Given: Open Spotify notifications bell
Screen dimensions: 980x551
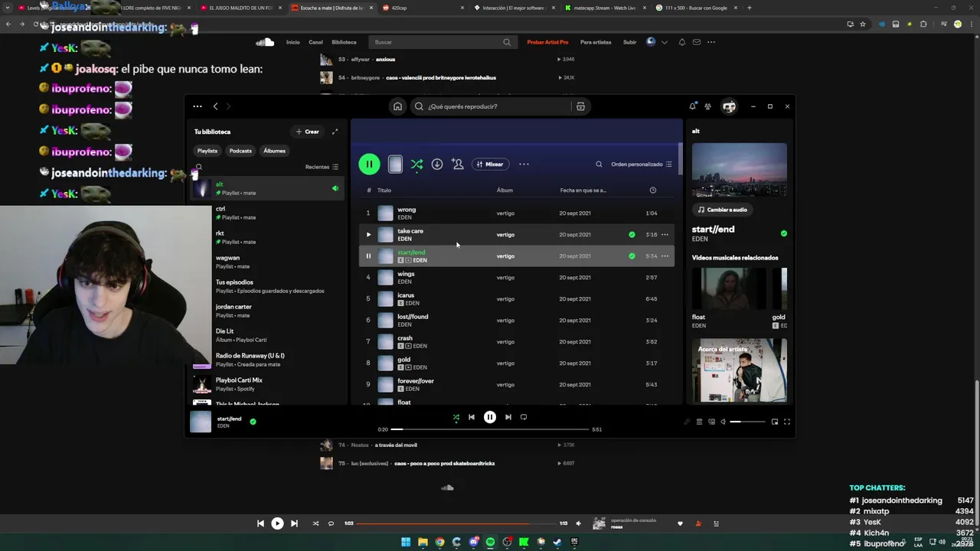Looking at the screenshot, I should click(693, 106).
